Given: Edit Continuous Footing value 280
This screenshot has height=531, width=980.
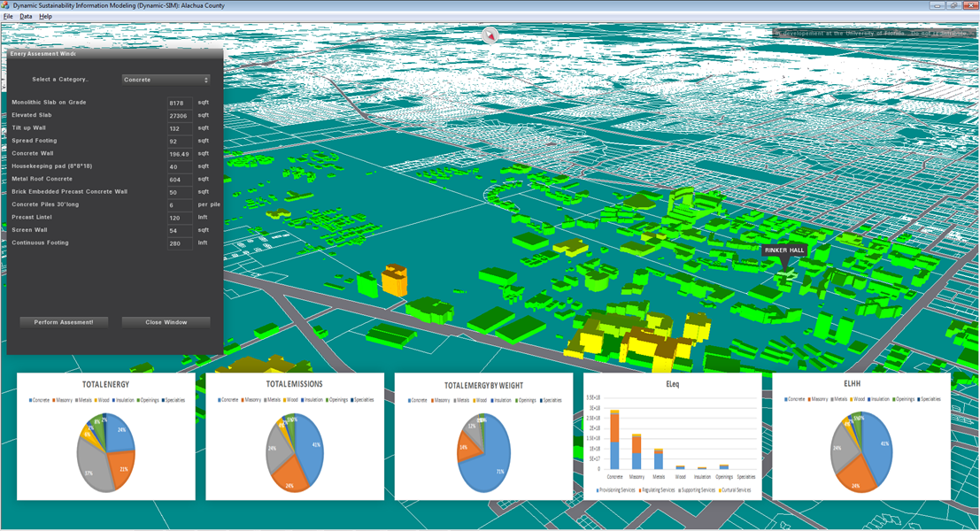Looking at the screenshot, I should [180, 243].
